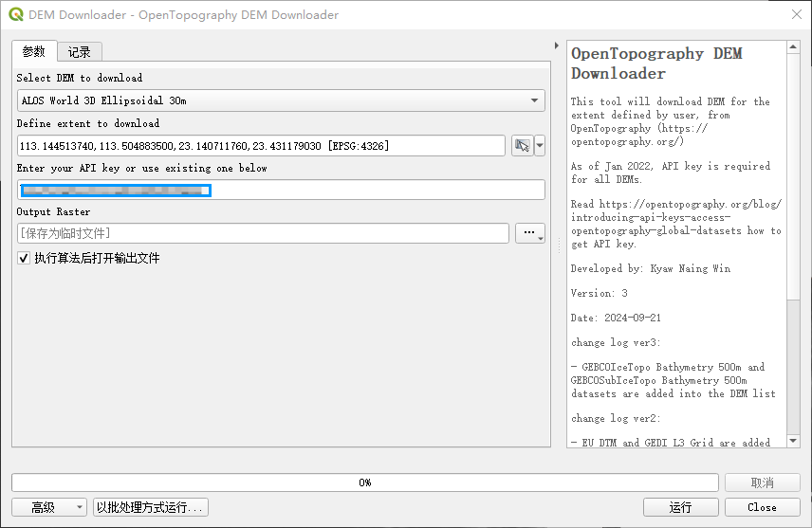The height and width of the screenshot is (528, 812).
Task: Click the API key input field
Action: (281, 190)
